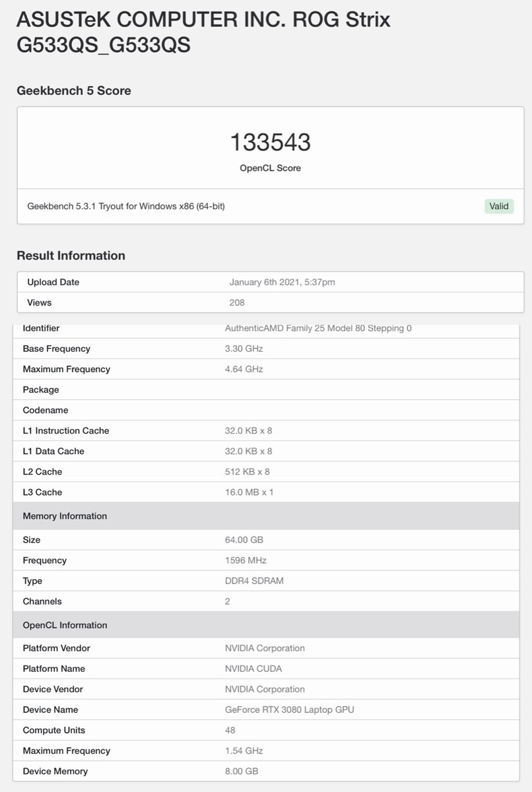Select the Base Frequency 3.30 GHz value
Viewport: 532px width, 792px height.
pyautogui.click(x=244, y=348)
